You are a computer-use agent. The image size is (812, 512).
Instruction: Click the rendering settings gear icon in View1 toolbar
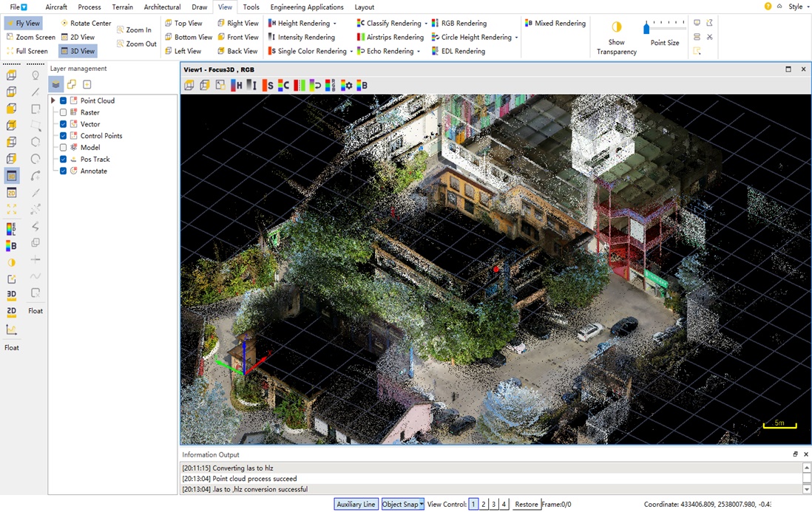[346, 86]
